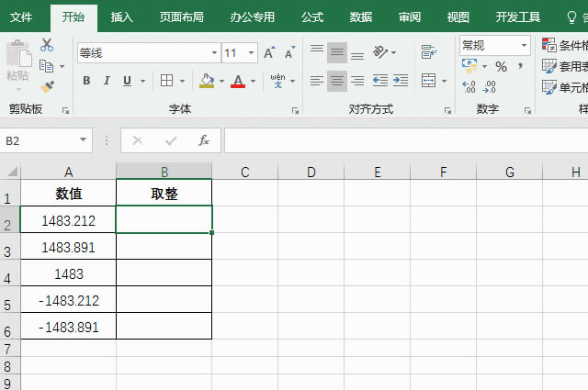Apply the red font color swatch
588x390 pixels.
click(x=238, y=81)
